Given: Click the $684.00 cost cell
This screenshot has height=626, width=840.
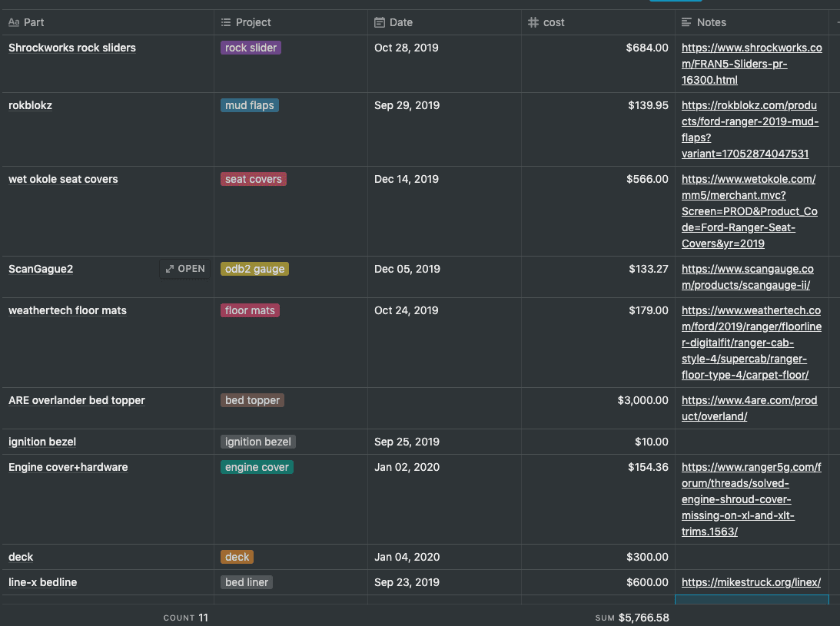Looking at the screenshot, I should point(599,64).
